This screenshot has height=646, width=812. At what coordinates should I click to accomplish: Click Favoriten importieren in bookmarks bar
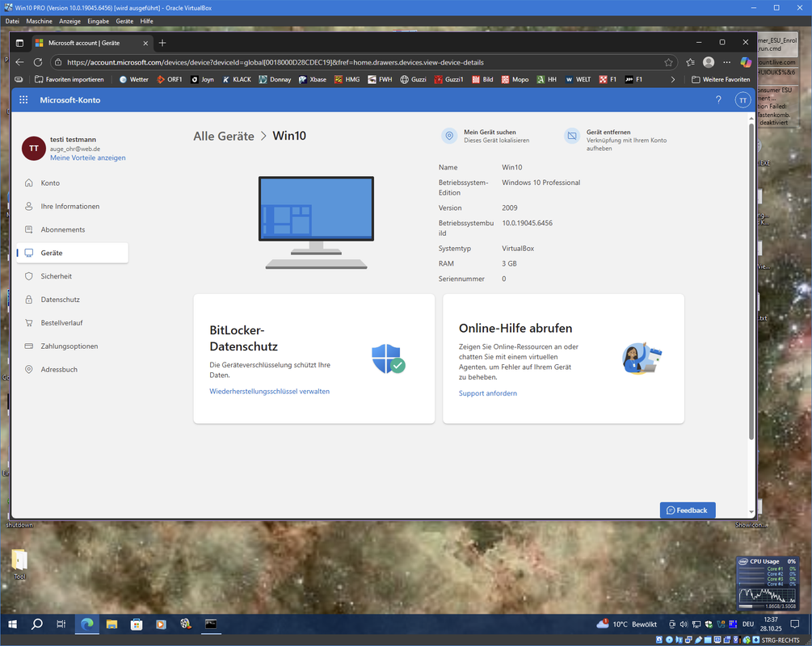tap(69, 79)
